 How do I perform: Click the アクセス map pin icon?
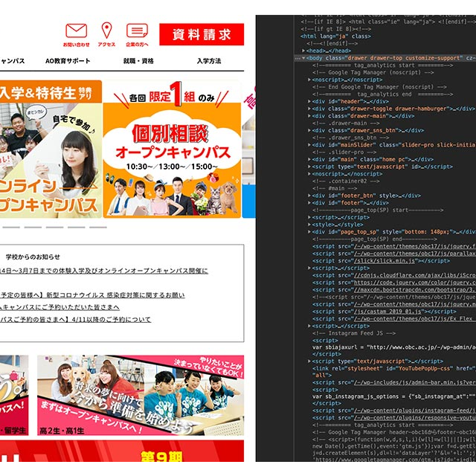106,30
